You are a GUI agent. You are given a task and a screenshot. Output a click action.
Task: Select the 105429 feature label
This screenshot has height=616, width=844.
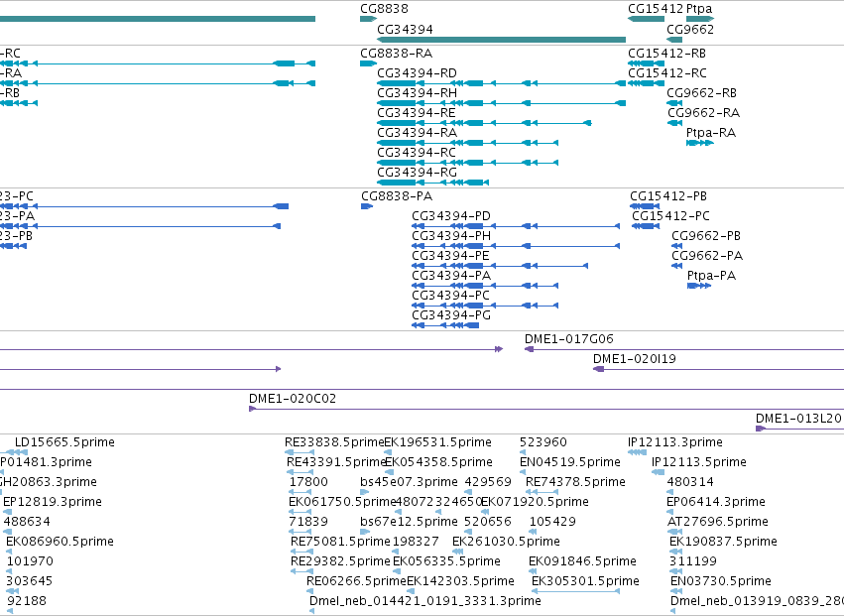552,522
